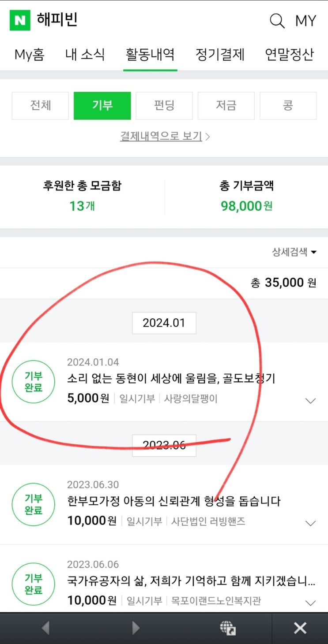328x644 pixels.
Task: Select the 전체 filter
Action: click(40, 105)
